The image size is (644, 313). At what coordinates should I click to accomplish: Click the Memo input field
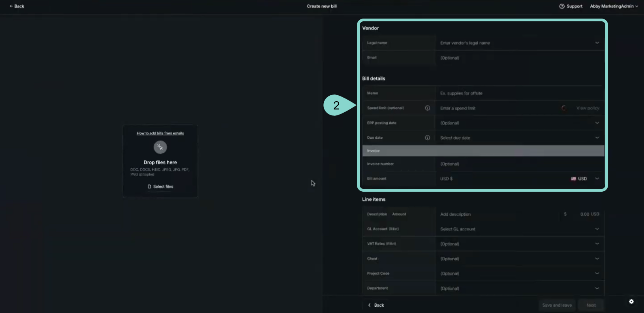pos(517,93)
